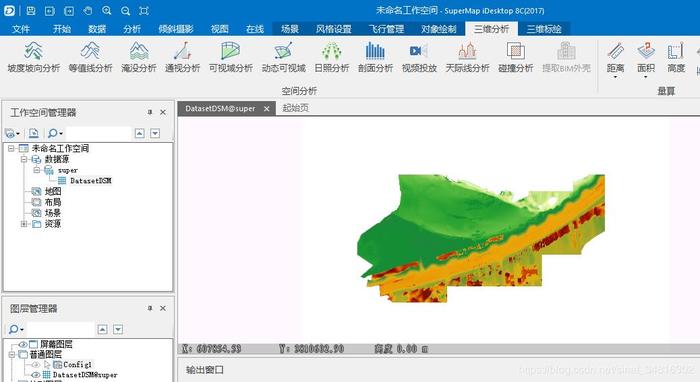
Task: Click the workspace manager new-item page icon
Action: [x=33, y=133]
